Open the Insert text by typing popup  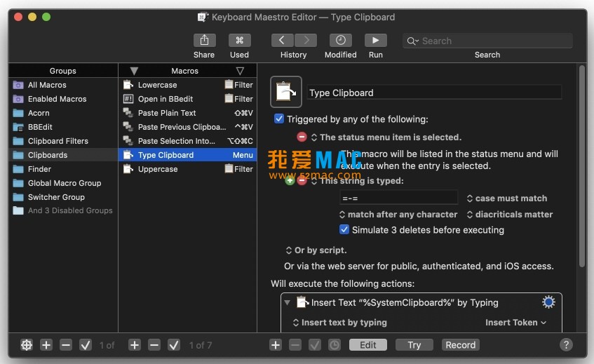(x=340, y=323)
